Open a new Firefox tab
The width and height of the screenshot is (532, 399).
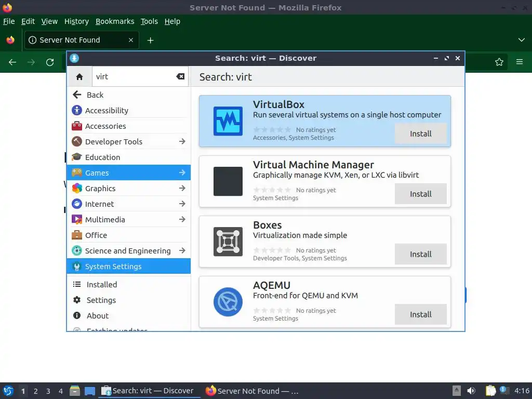pyautogui.click(x=150, y=41)
